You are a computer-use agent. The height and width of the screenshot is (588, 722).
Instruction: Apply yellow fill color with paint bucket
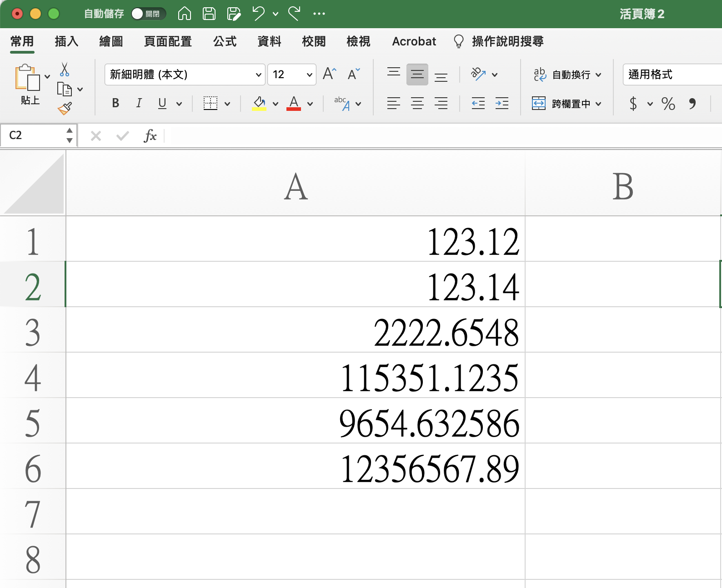click(259, 104)
